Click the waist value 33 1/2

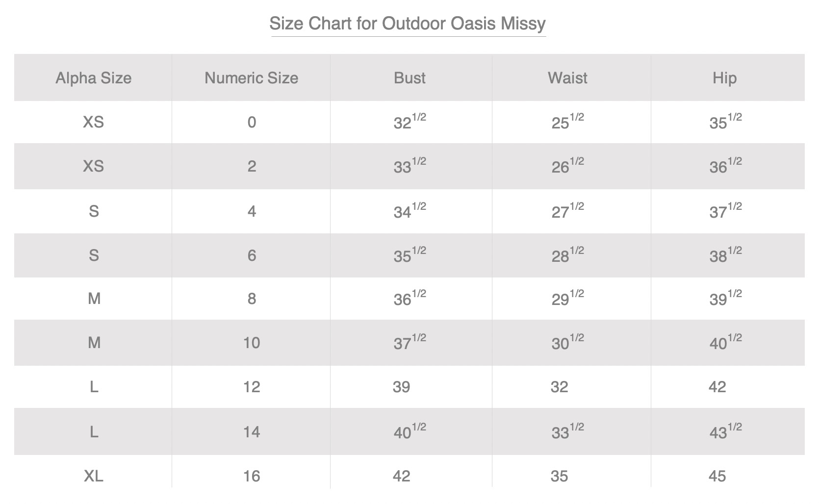(567, 431)
